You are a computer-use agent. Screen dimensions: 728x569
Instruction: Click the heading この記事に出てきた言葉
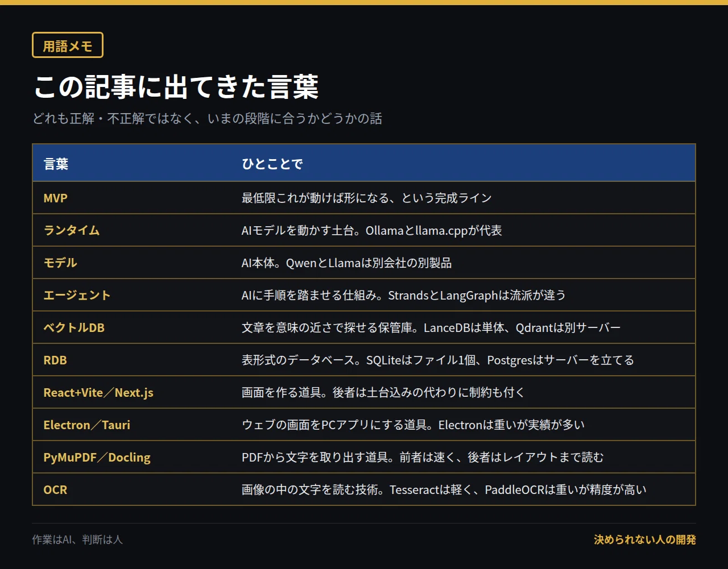point(176,87)
